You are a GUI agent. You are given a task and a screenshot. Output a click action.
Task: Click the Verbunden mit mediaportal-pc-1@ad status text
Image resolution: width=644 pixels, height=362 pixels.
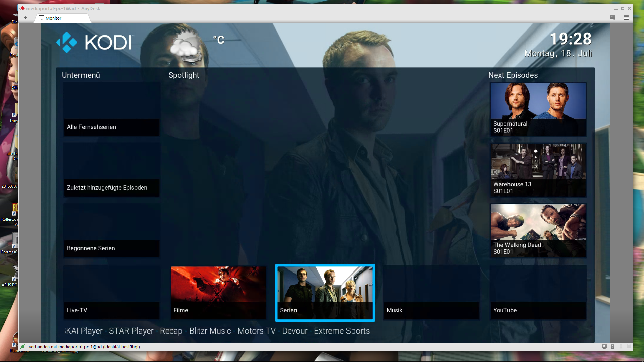[85, 347]
